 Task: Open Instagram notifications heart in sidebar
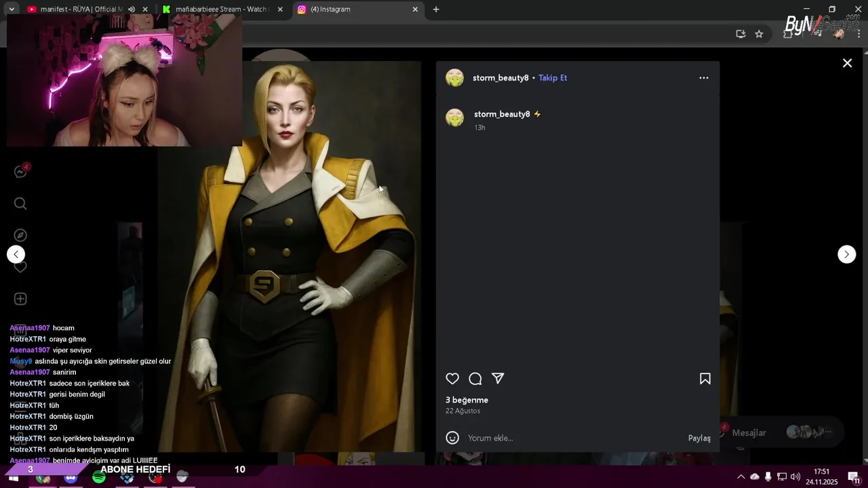click(20, 267)
